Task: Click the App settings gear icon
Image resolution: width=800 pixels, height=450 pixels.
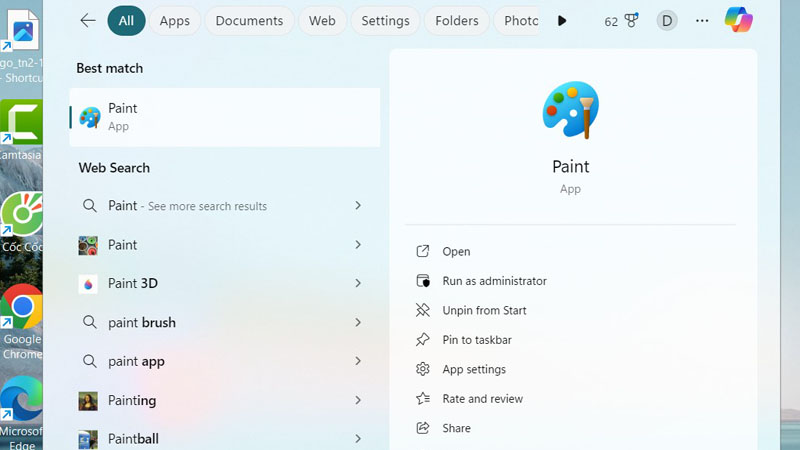Action: [422, 369]
